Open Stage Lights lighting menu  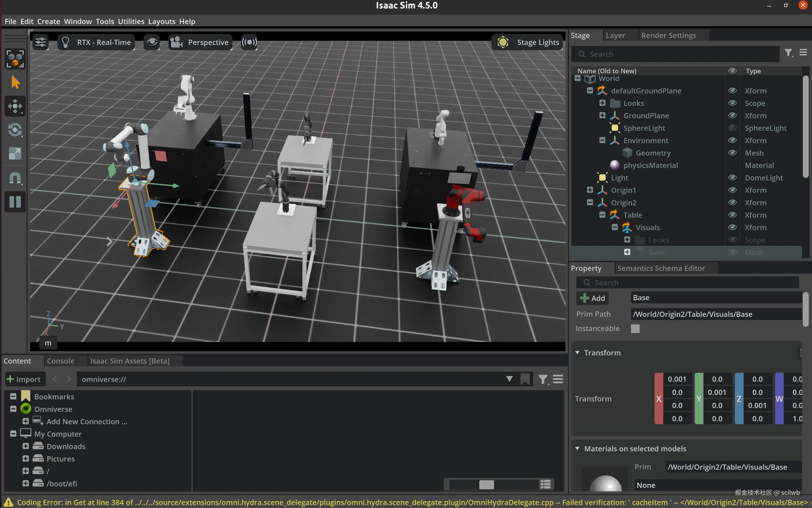527,42
